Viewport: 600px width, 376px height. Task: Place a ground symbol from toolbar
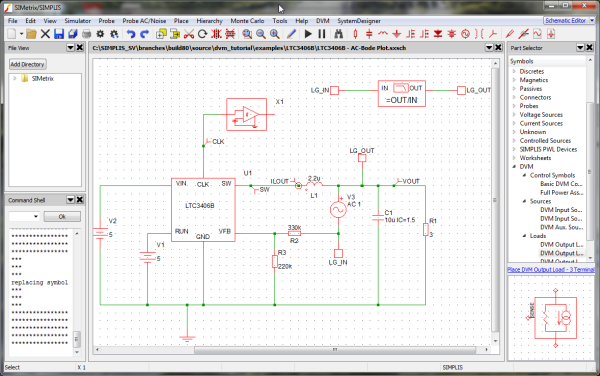click(397, 34)
